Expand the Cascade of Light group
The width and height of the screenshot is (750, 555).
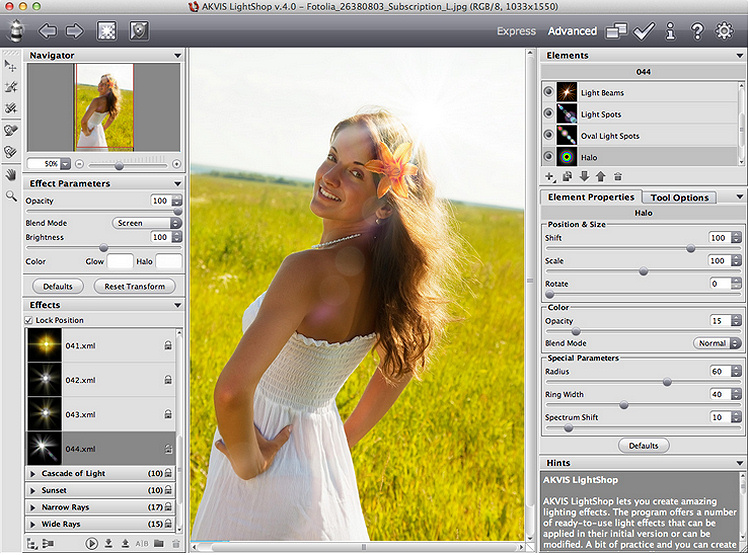coord(34,473)
